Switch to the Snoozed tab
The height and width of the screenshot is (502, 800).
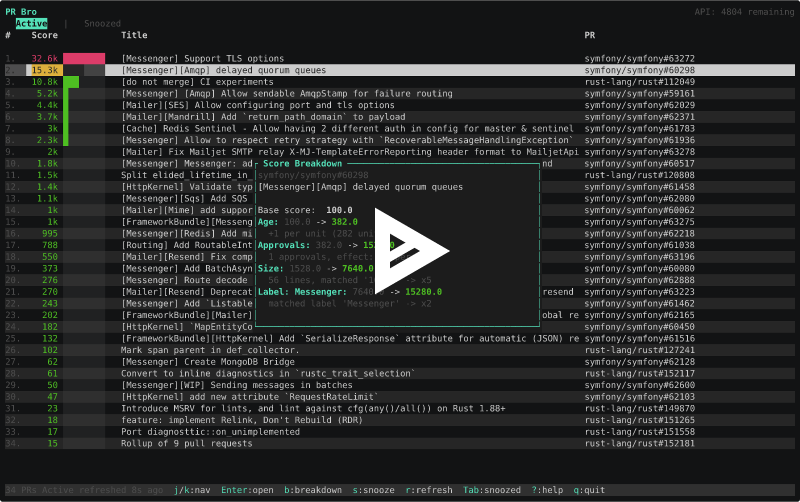[102, 23]
